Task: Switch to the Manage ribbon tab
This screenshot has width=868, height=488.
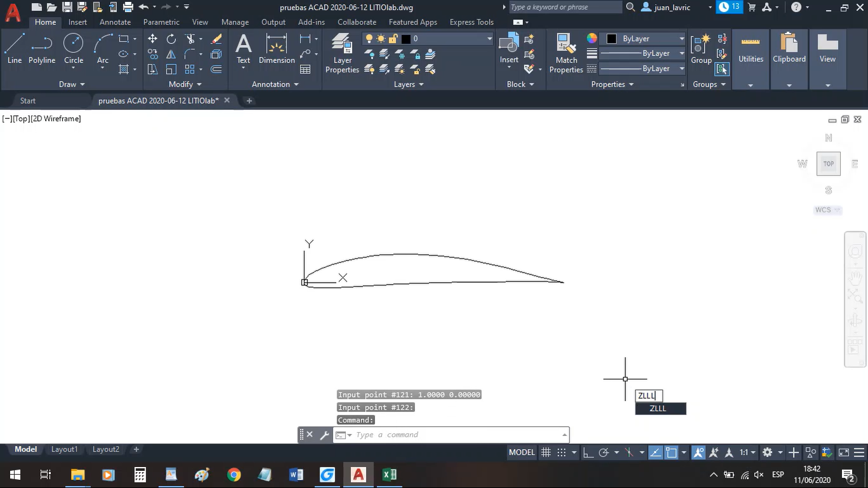Action: 235,22
